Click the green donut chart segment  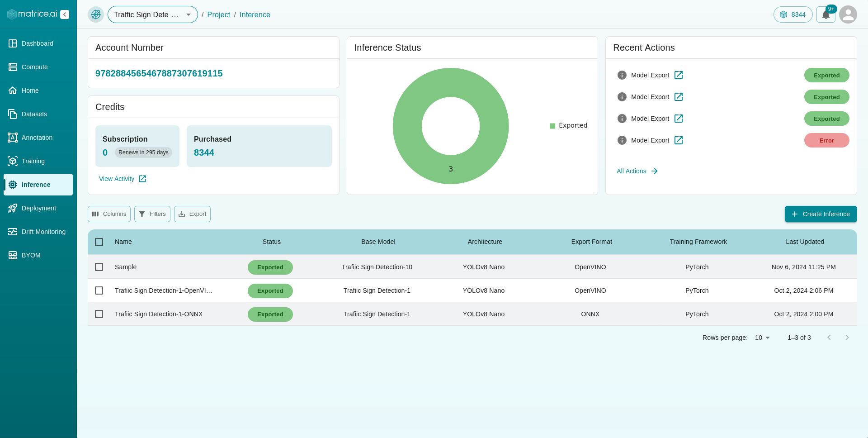click(451, 169)
